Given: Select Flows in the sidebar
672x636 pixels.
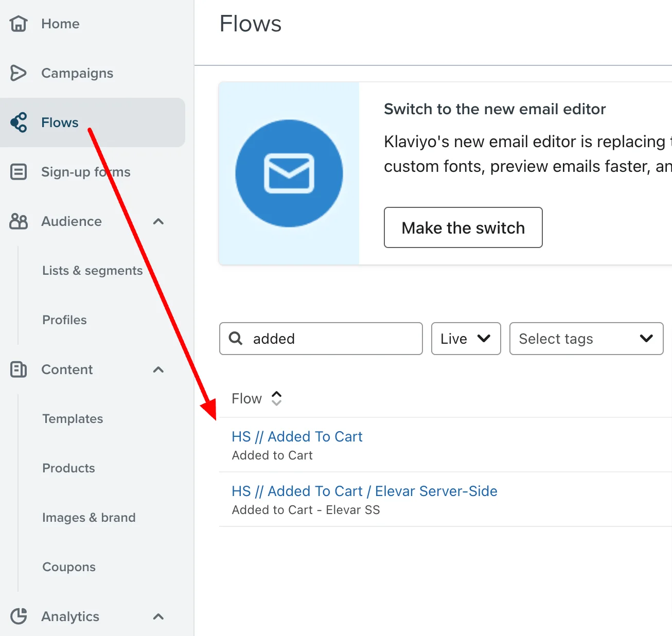Looking at the screenshot, I should [x=93, y=122].
